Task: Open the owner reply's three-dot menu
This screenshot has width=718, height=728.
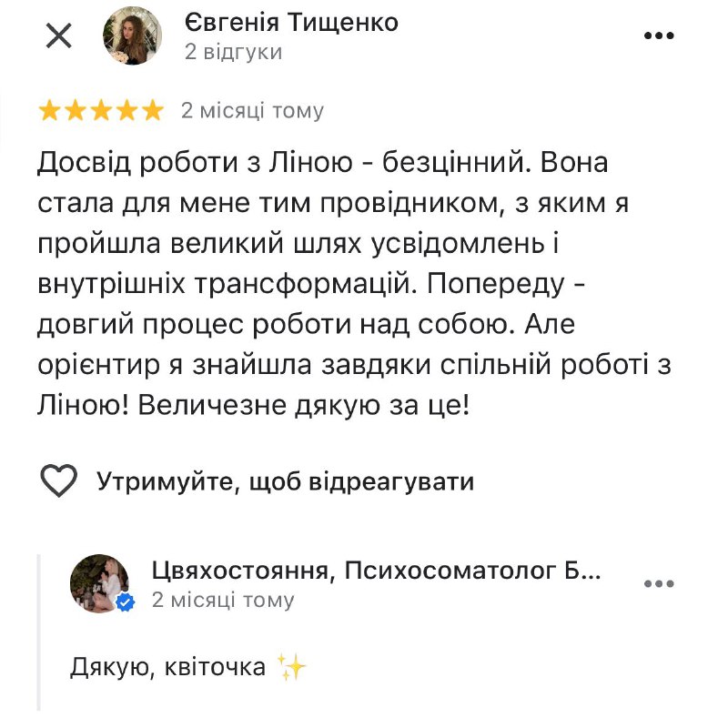Action: (x=658, y=583)
